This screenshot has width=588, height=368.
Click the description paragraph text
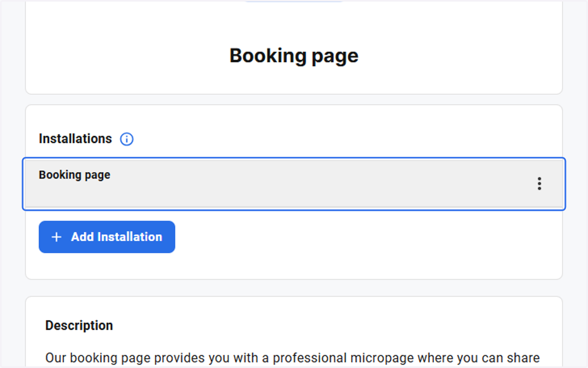(293, 358)
